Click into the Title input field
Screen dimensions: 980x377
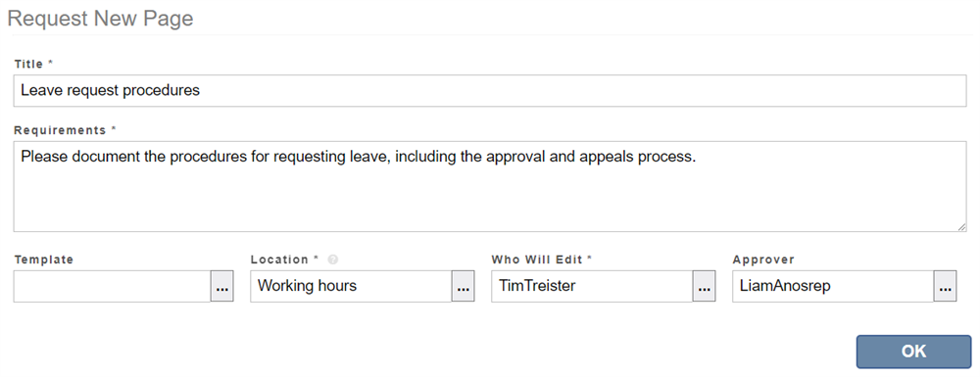[x=490, y=90]
